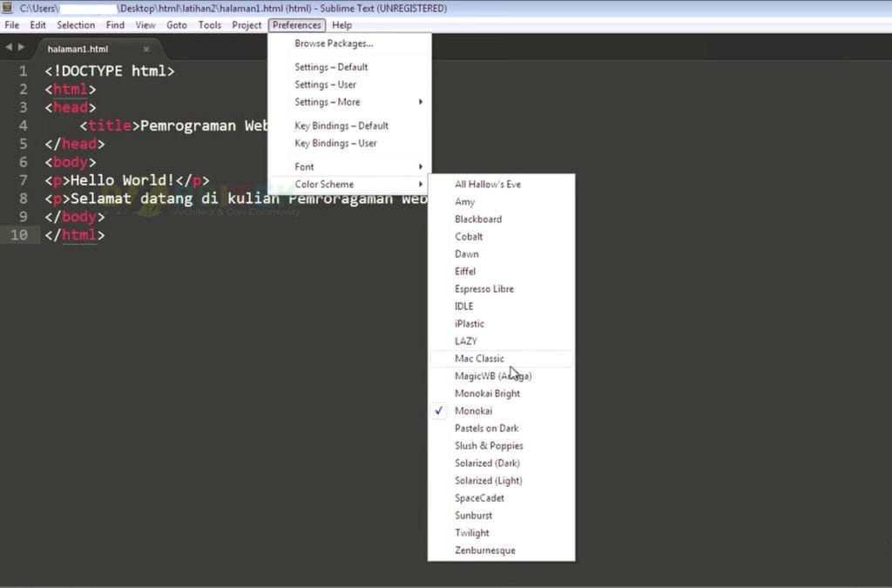
Task: Open the Find menu
Action: pyautogui.click(x=115, y=25)
